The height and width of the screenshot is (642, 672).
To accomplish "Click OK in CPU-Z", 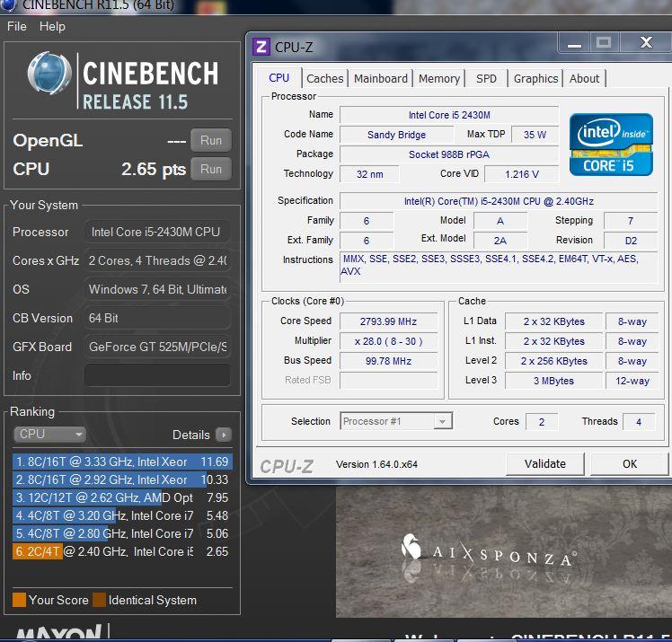I will (x=630, y=464).
